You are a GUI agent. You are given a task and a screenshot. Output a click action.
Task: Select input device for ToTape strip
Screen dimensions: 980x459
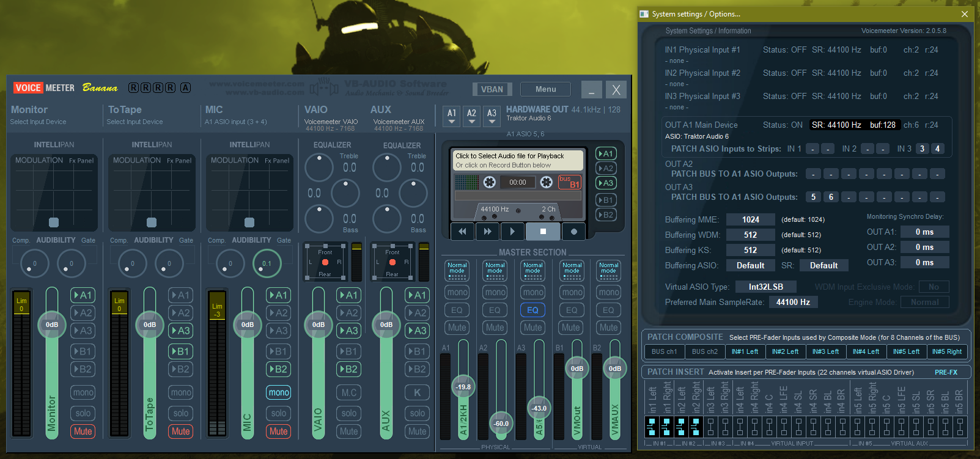pos(134,122)
